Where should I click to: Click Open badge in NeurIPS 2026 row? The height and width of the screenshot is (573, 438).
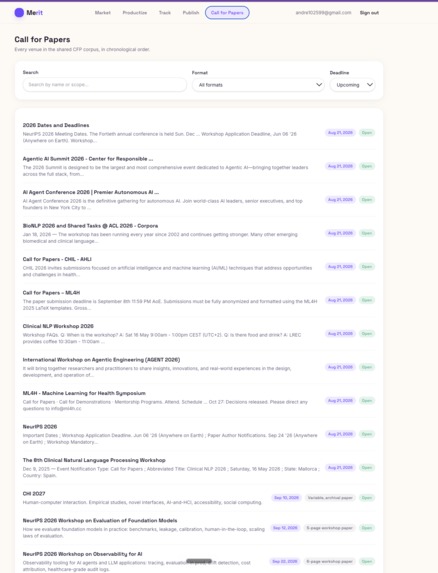coord(367,434)
